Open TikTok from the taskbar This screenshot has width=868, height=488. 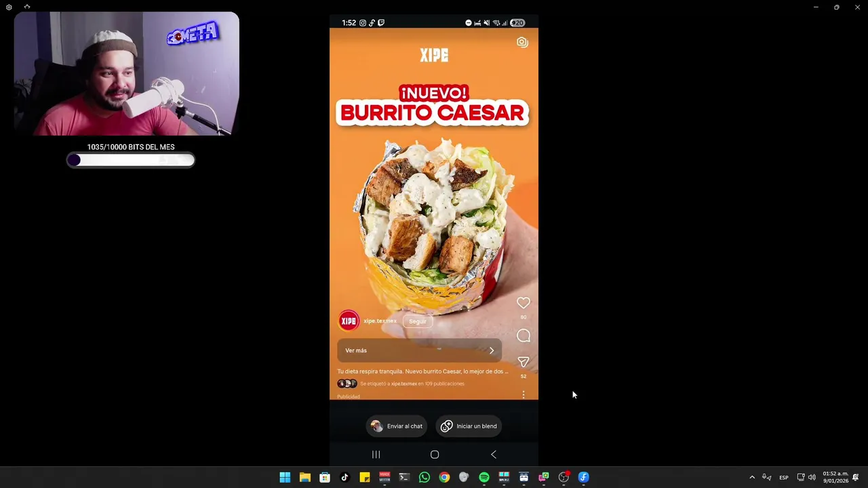tap(344, 477)
